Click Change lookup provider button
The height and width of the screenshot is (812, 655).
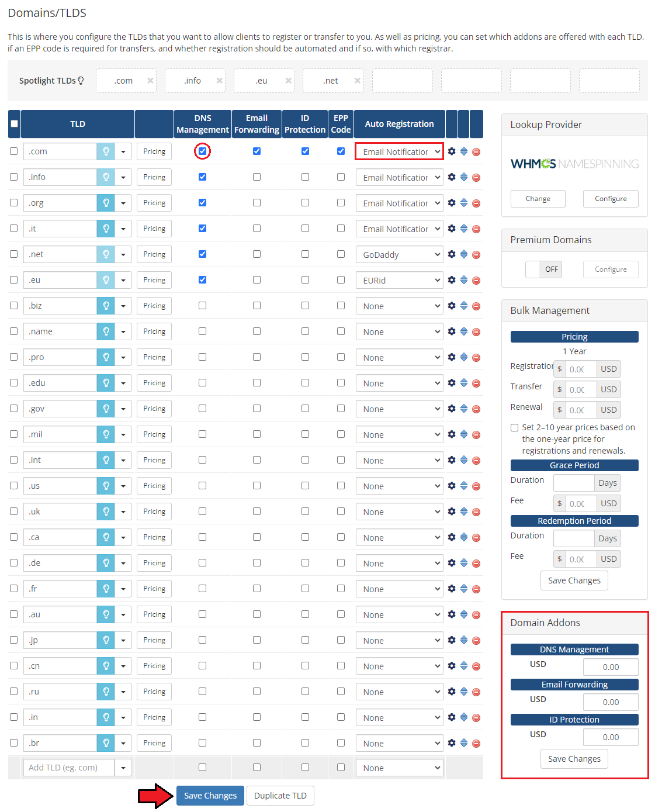click(538, 199)
